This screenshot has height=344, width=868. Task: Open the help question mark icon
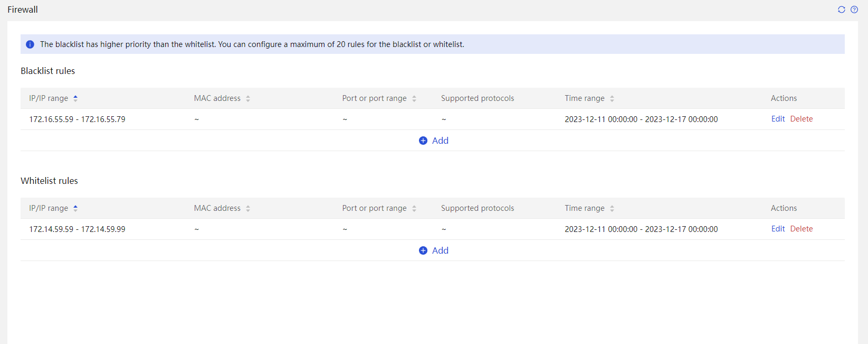[854, 10]
